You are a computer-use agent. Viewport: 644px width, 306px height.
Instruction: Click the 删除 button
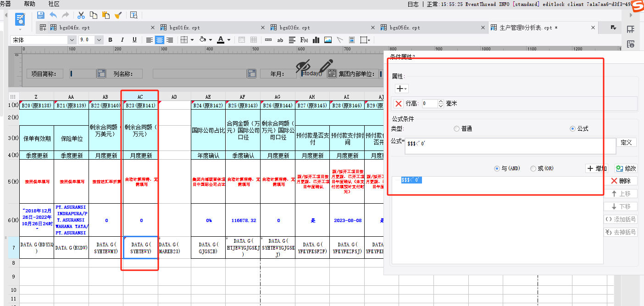tap(621, 181)
